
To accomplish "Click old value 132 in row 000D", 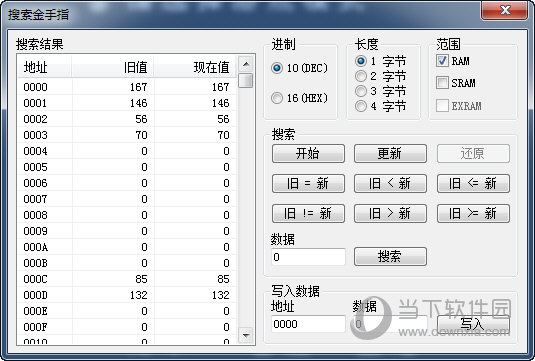I will pyautogui.click(x=139, y=295).
